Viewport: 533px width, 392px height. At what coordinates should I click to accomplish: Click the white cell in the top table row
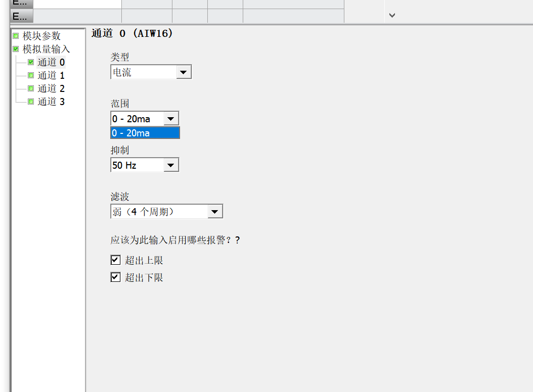click(x=77, y=4)
